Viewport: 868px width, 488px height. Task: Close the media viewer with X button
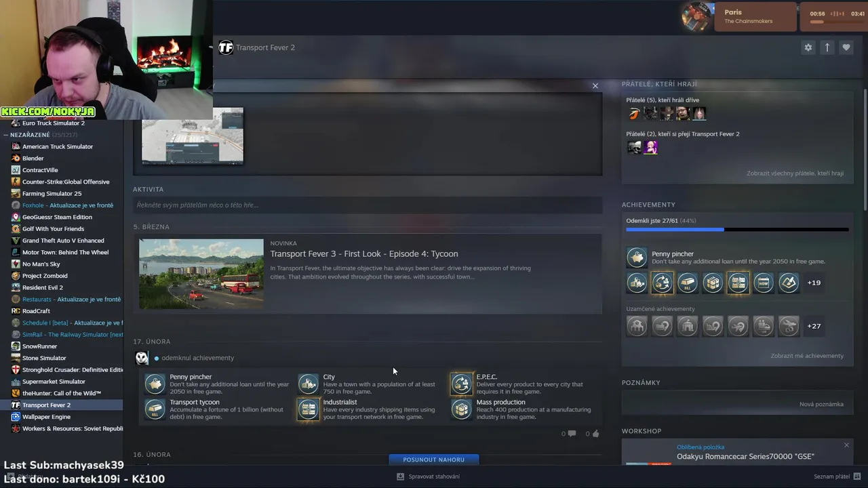[595, 86]
